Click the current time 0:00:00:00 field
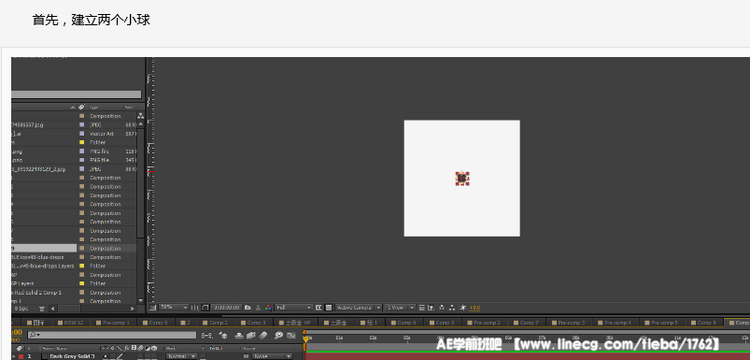Image resolution: width=750 pixels, height=360 pixels. tap(227, 307)
